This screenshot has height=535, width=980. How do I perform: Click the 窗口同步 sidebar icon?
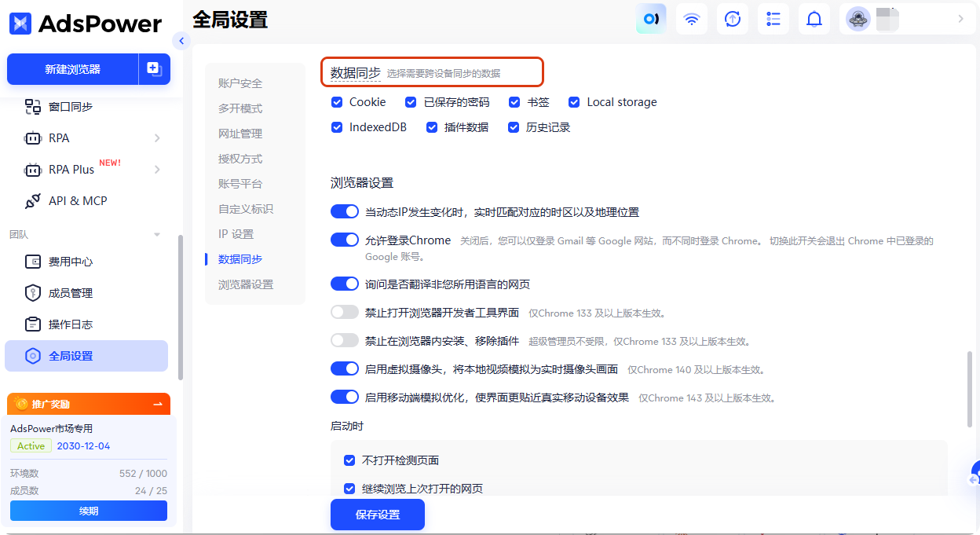pyautogui.click(x=32, y=107)
